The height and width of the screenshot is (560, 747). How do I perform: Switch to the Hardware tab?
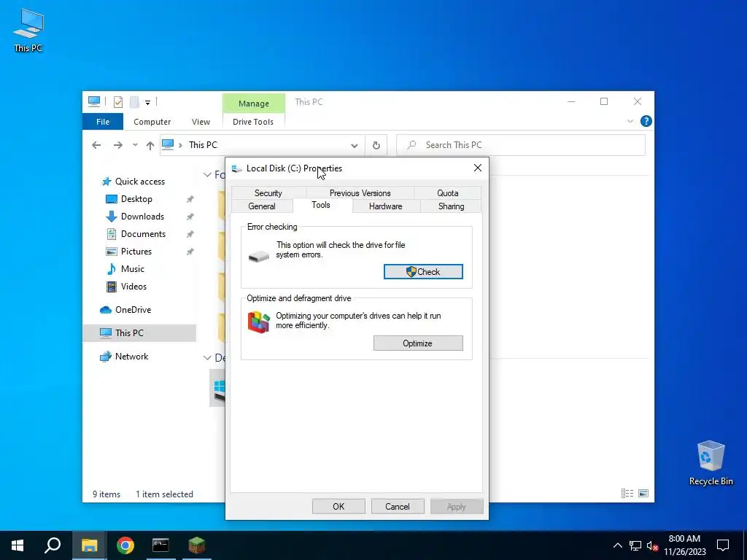[385, 206]
